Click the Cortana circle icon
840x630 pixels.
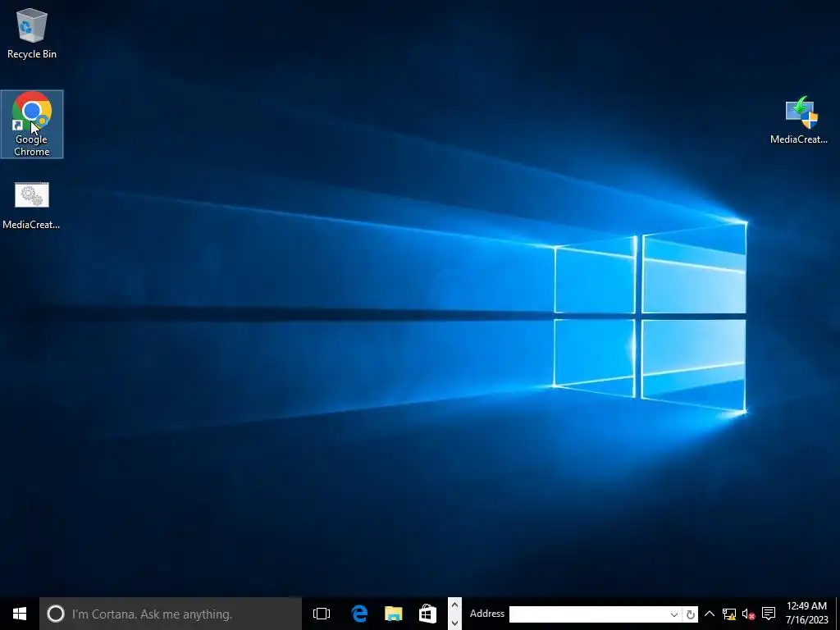click(56, 614)
